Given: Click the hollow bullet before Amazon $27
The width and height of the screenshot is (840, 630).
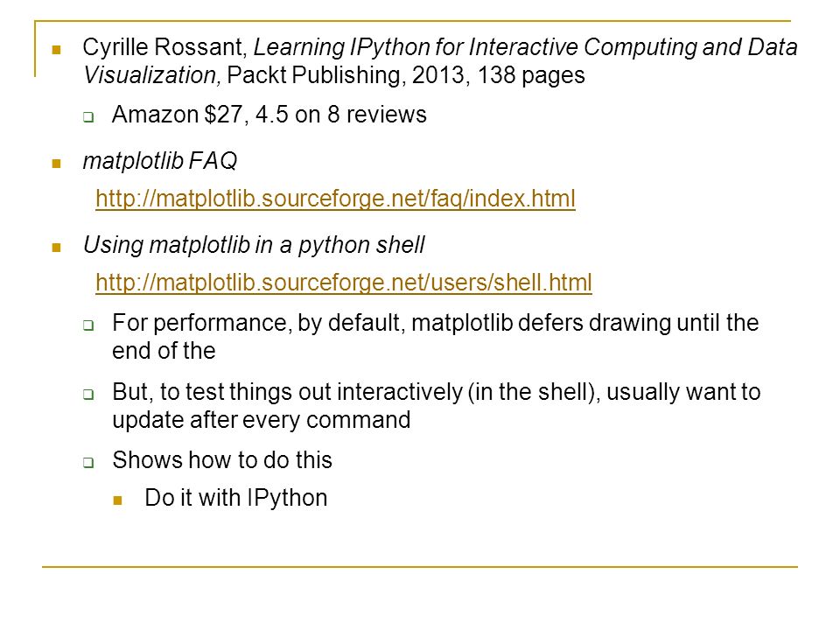Looking at the screenshot, I should (x=88, y=117).
